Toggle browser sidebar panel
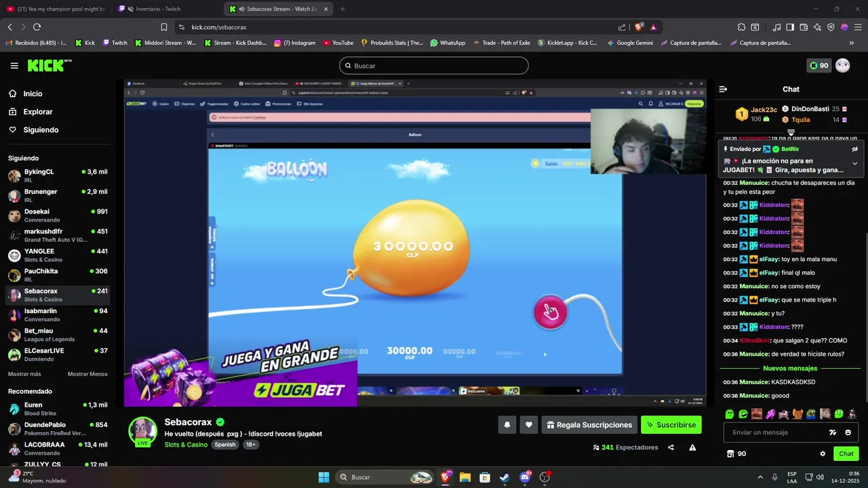The height and width of the screenshot is (488, 868). (790, 27)
